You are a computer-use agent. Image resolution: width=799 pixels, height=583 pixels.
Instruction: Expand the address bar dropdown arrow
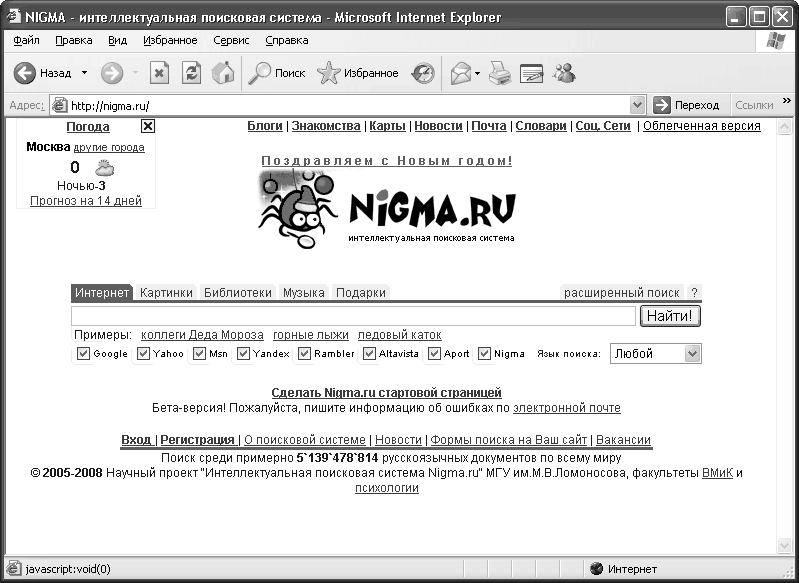click(x=638, y=105)
